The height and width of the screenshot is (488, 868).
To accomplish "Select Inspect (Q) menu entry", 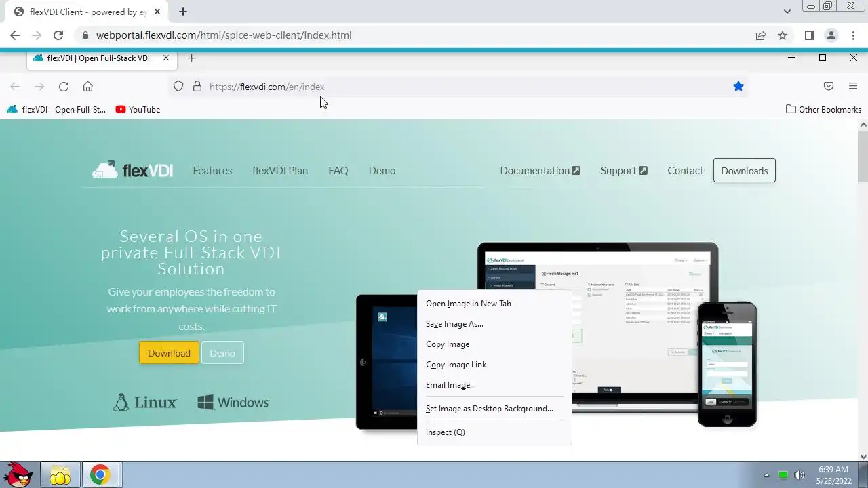I will click(494, 432).
